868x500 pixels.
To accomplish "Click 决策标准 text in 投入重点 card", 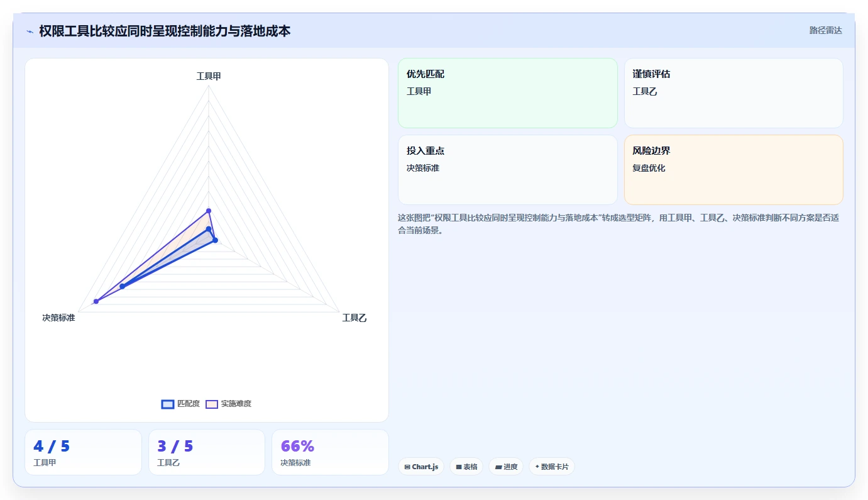I will [x=423, y=168].
